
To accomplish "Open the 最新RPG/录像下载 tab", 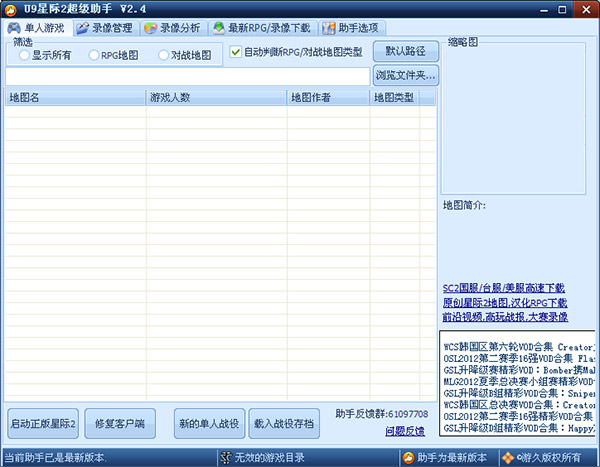I will coord(262,28).
